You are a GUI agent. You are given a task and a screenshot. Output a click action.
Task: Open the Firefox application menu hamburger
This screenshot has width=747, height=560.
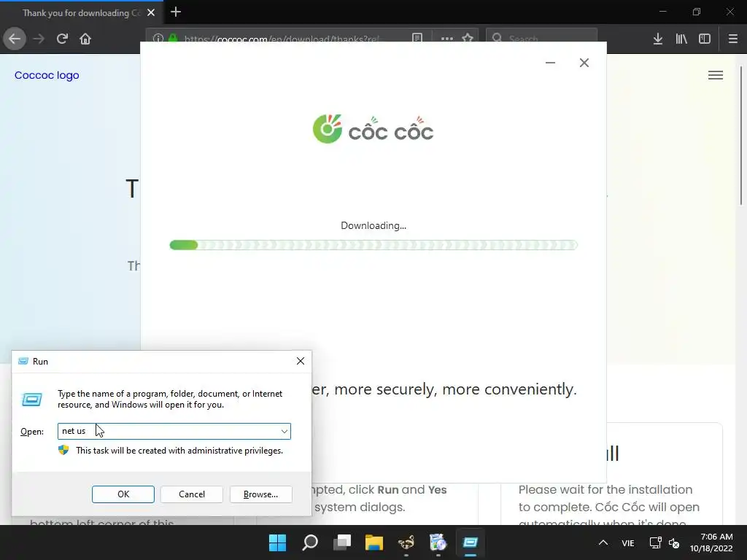(733, 39)
